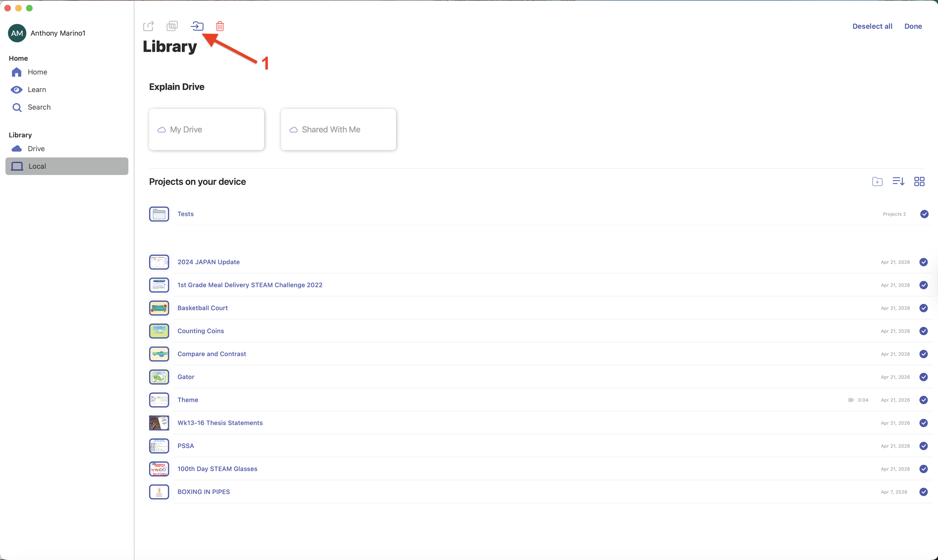
Task: Select Home in the sidebar
Action: (x=37, y=72)
